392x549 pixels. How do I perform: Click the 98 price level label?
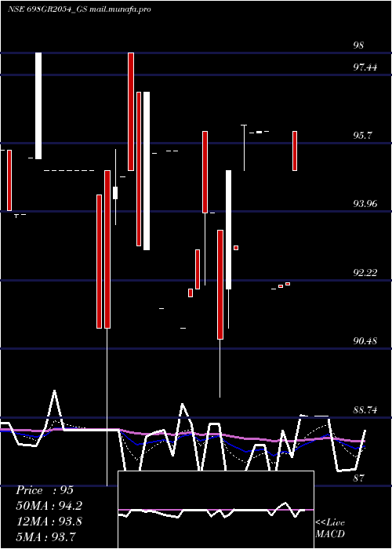[x=358, y=45]
